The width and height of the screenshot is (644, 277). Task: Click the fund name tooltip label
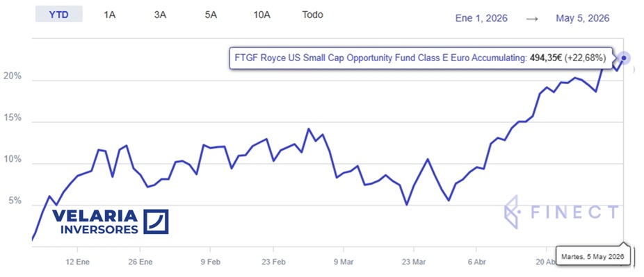[421, 58]
